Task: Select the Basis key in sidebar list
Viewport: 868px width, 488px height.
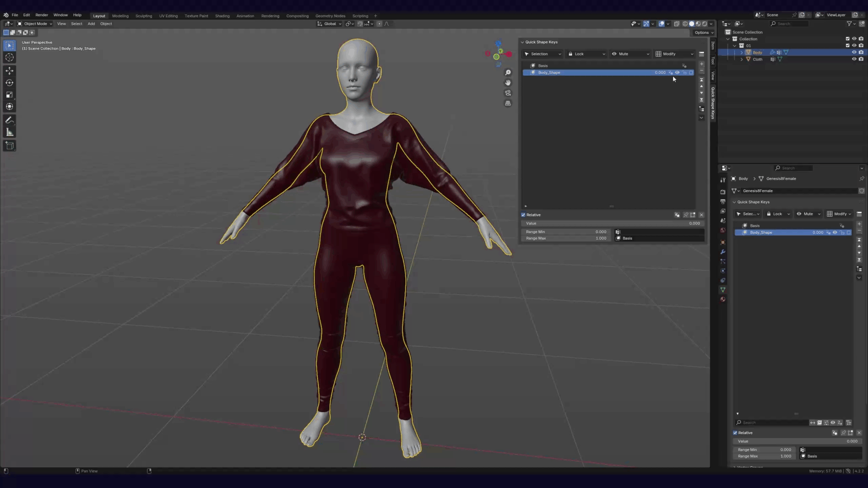Action: [609, 66]
